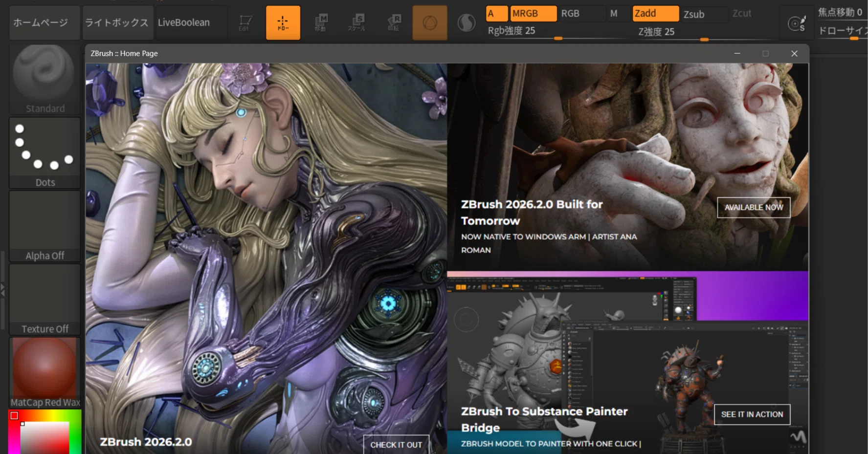Select the Rotate tool icon
Image resolution: width=868 pixels, height=454 pixels.
(x=394, y=22)
